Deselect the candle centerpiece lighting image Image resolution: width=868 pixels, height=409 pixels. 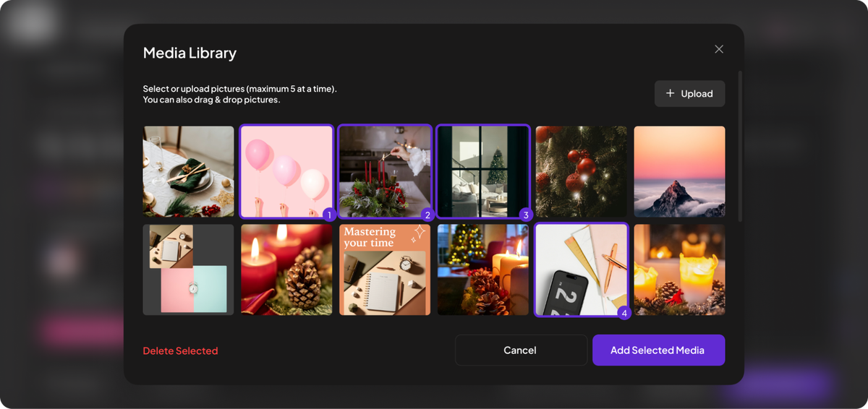pos(385,172)
